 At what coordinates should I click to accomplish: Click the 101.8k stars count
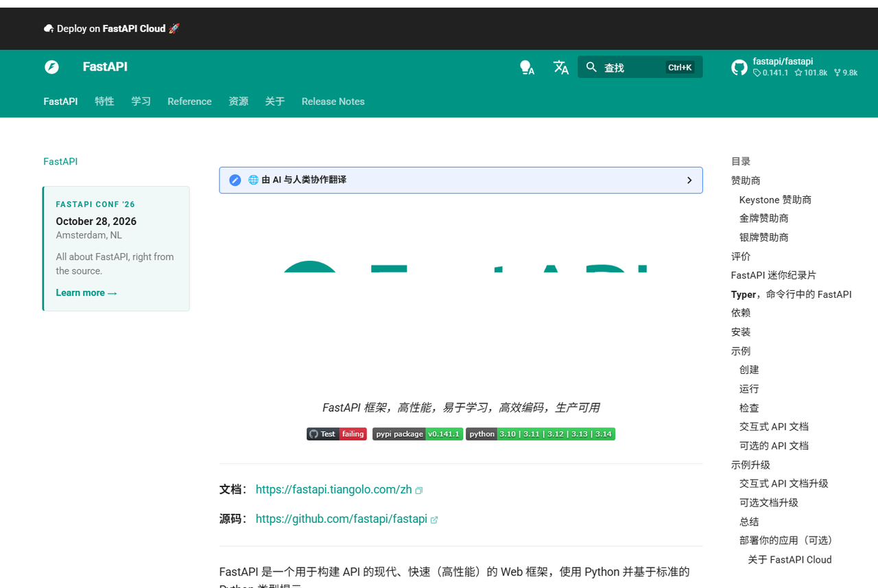click(811, 73)
